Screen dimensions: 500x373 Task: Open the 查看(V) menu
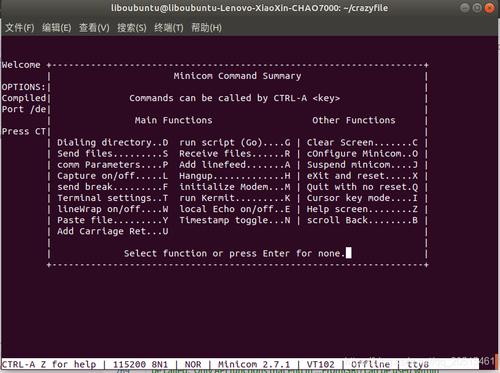click(94, 28)
